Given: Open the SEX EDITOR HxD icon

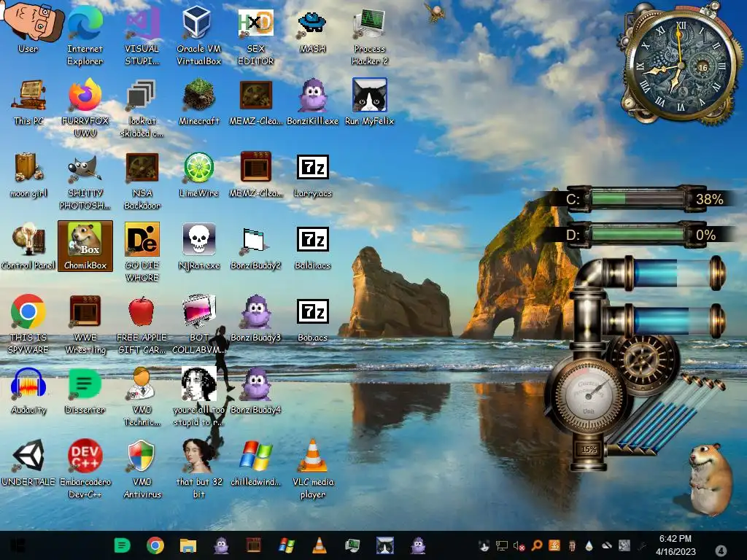Looking at the screenshot, I should pos(256,36).
